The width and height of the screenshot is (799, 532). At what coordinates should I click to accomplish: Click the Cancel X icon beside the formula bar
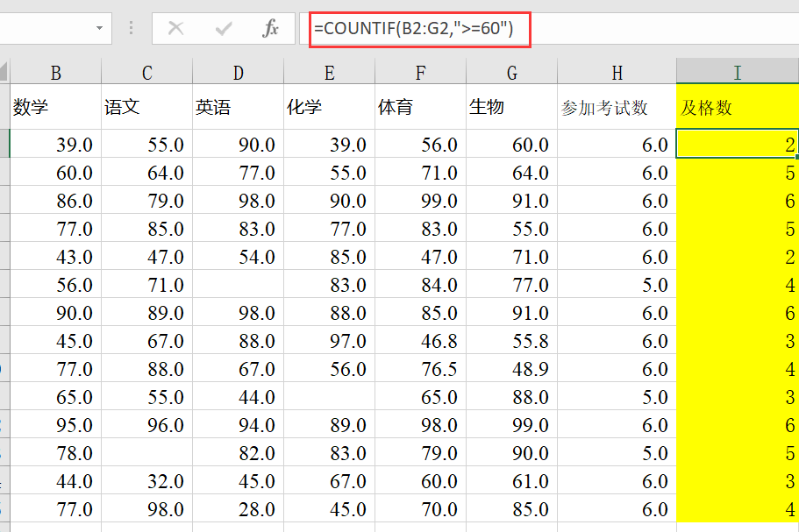[177, 28]
